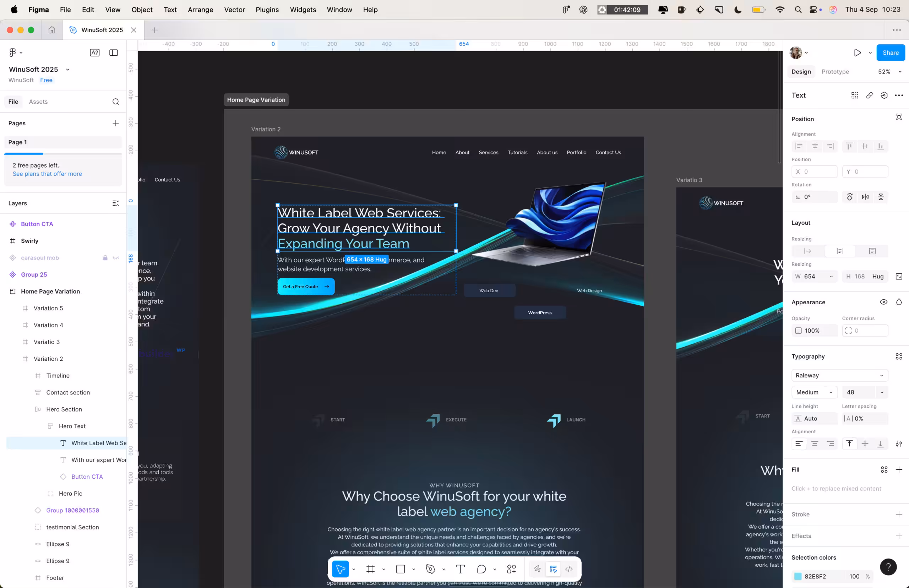The width and height of the screenshot is (909, 588).
Task: Click the blue Share button
Action: (890, 53)
